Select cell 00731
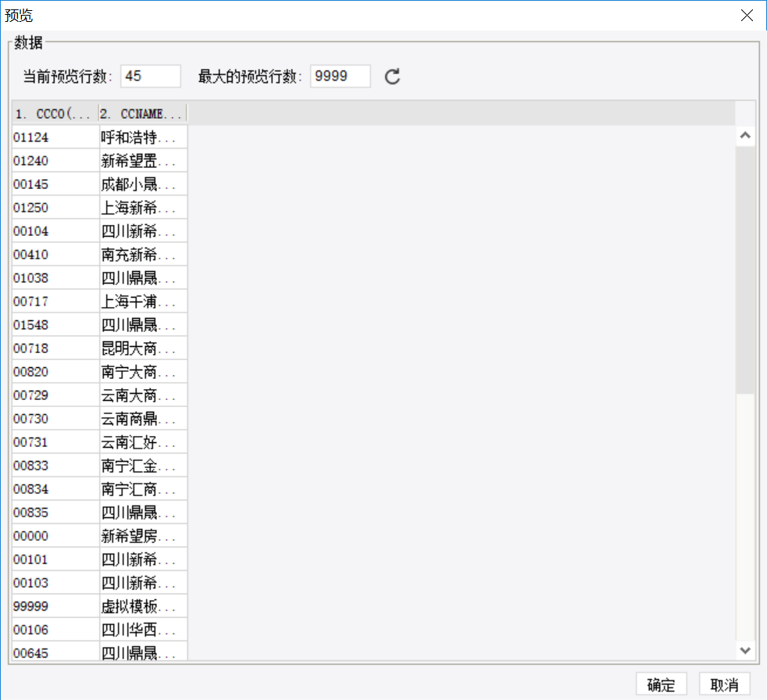 tap(55, 442)
